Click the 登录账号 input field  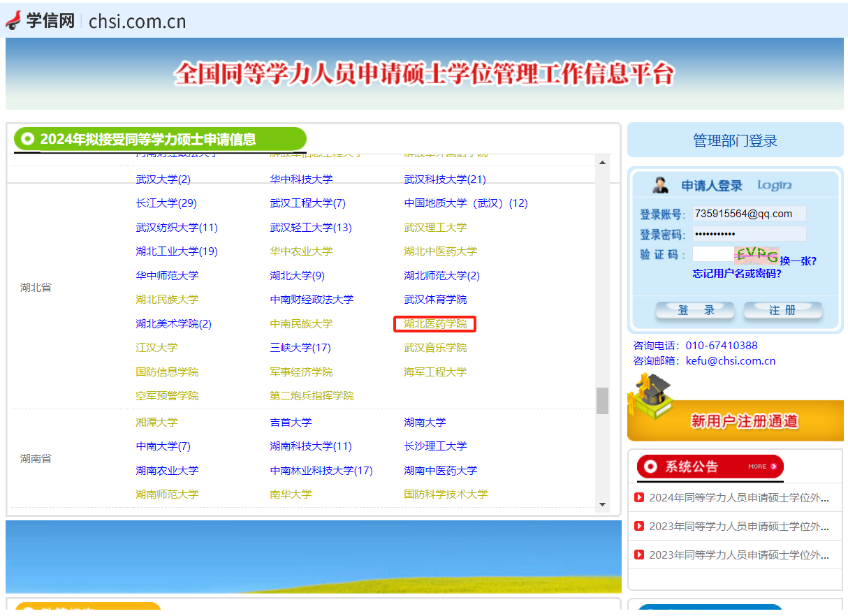point(749,214)
